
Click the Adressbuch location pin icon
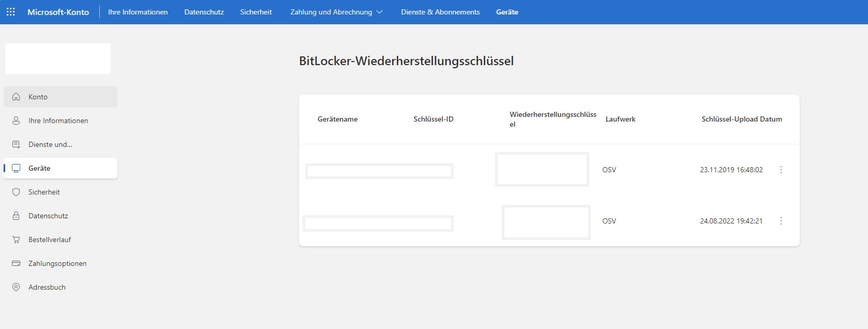16,287
